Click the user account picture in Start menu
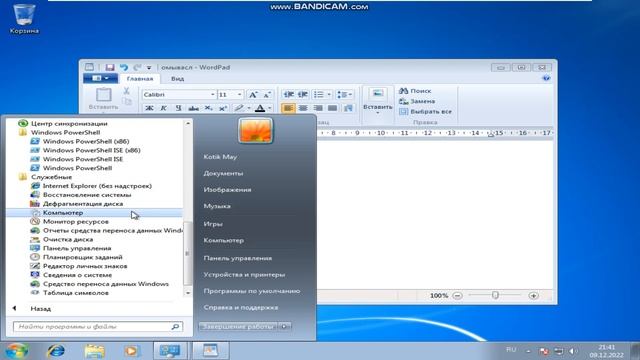Screen dimensions: 640x360 [256, 131]
